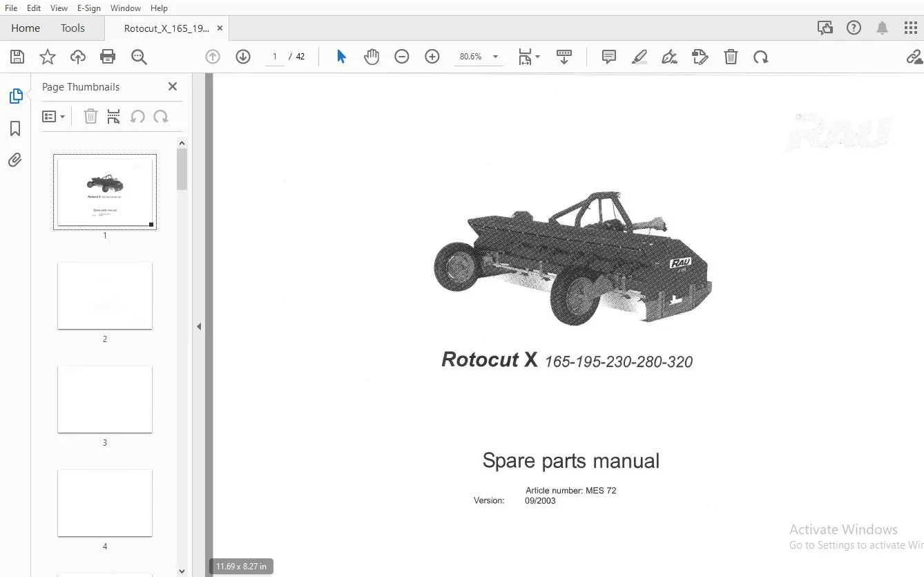Rotate thumbnail page clockwise

(161, 117)
